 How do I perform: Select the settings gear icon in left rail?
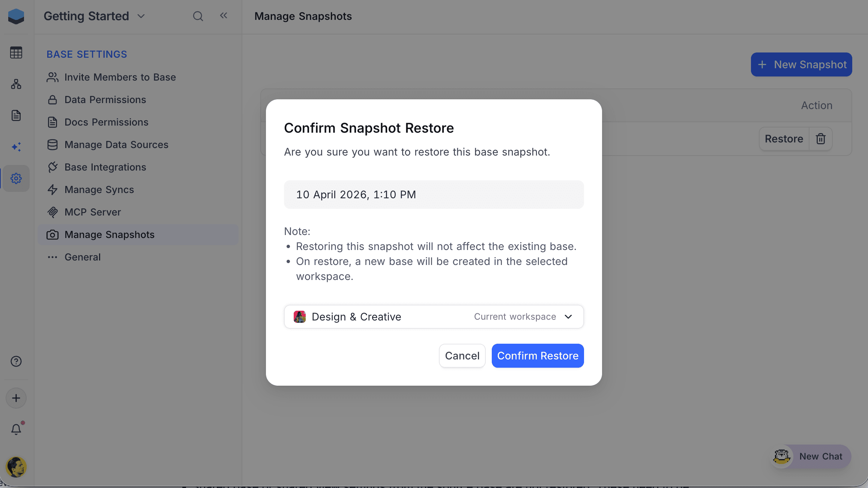click(16, 178)
